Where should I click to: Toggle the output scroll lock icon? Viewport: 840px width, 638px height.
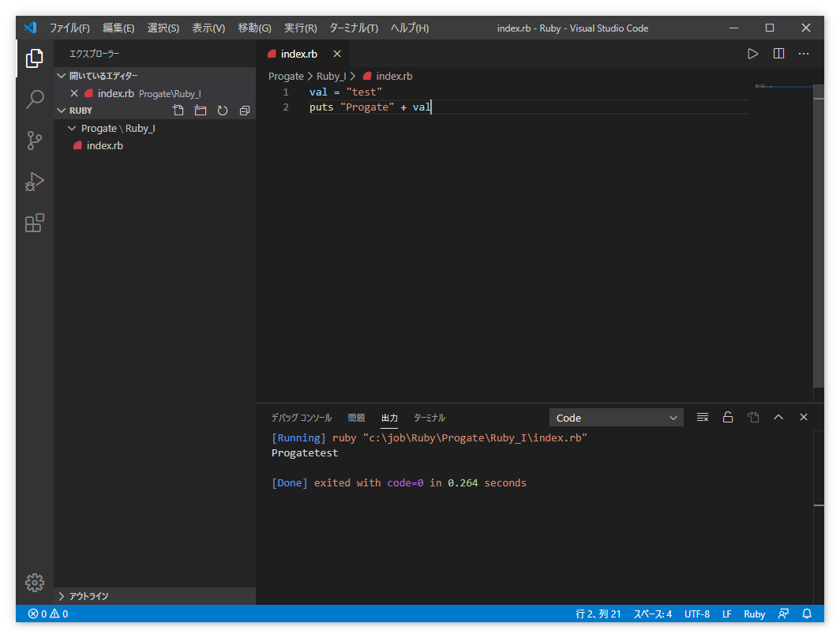tap(728, 418)
